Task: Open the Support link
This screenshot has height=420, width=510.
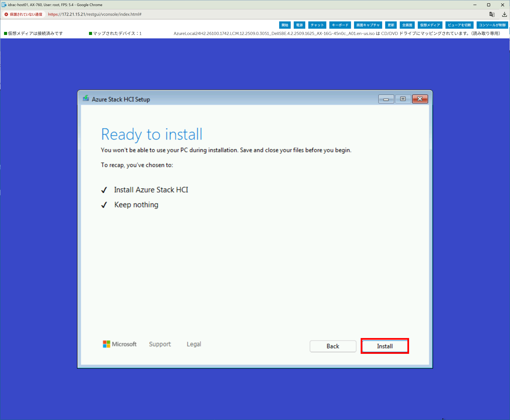Action: click(x=160, y=344)
